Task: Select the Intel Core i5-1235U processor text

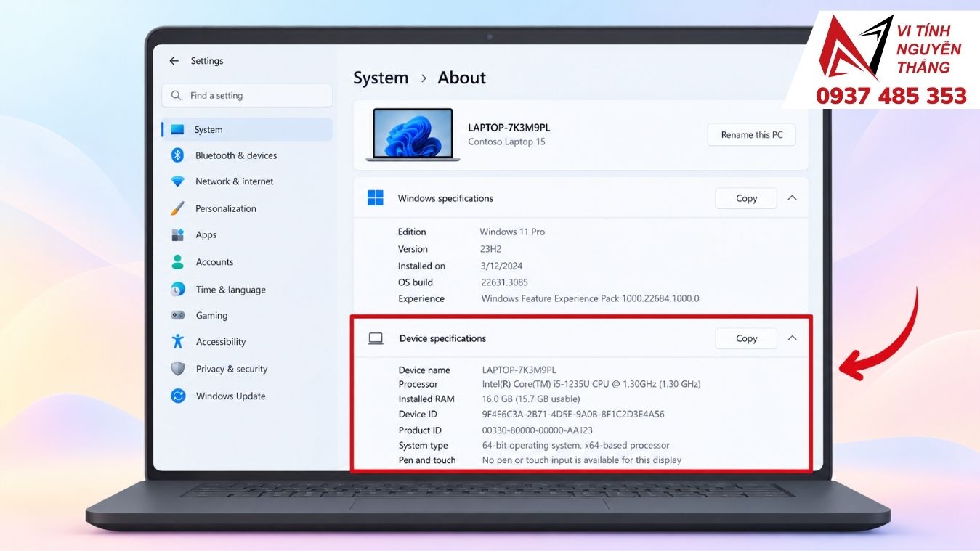Action: tap(591, 385)
